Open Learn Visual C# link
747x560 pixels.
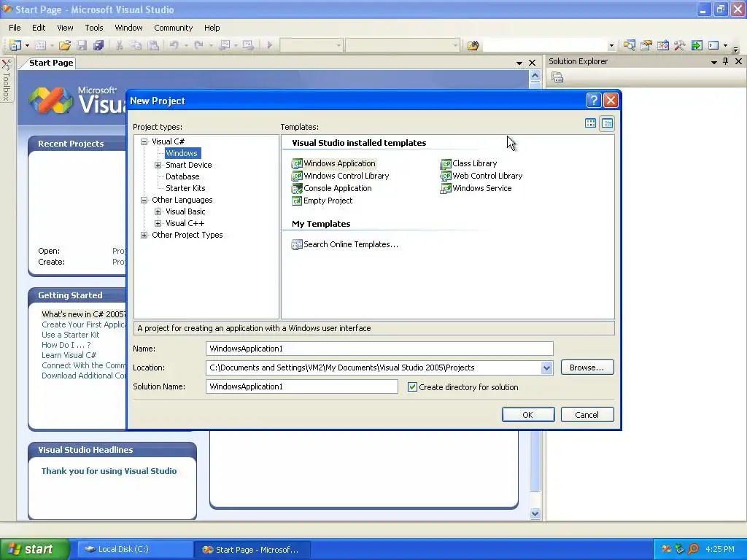69,355
